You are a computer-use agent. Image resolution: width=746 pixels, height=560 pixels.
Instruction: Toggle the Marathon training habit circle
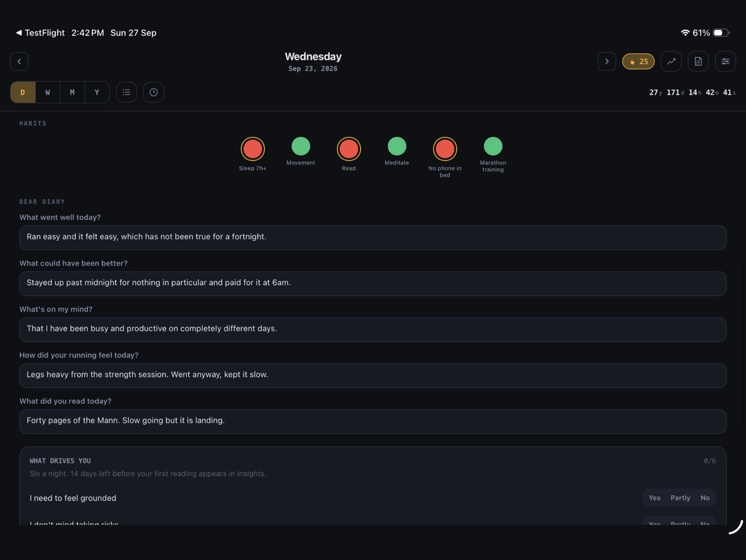coord(493,146)
